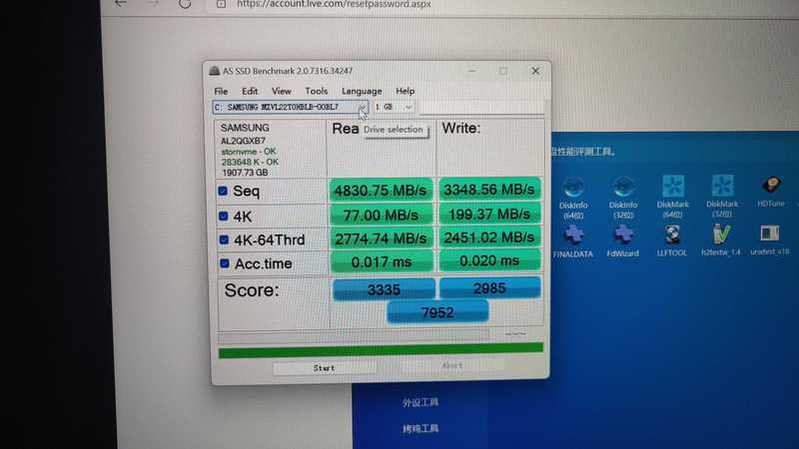
Task: Click the browser reload icon
Action: click(x=185, y=4)
